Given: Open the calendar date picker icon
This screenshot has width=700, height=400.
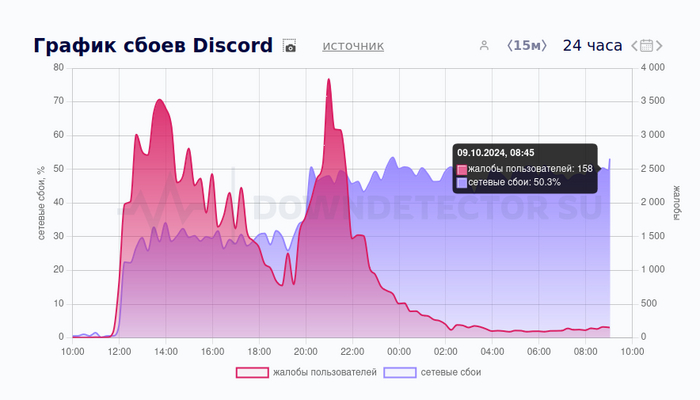Looking at the screenshot, I should pyautogui.click(x=646, y=46).
